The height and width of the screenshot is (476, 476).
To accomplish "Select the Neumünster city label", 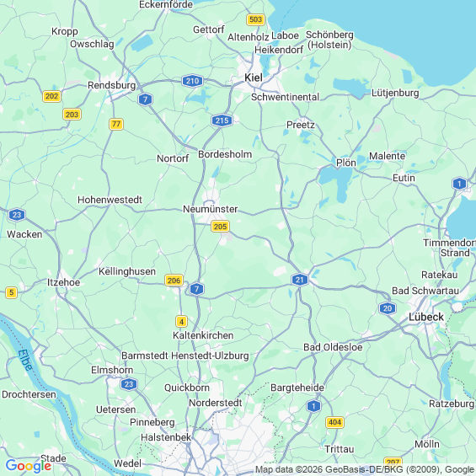I will [x=210, y=209].
